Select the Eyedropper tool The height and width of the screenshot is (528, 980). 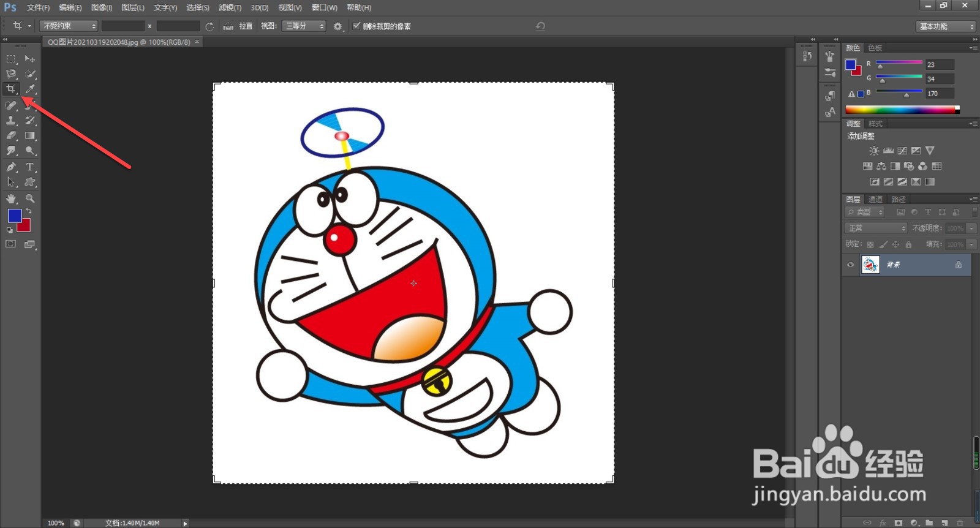[29, 89]
